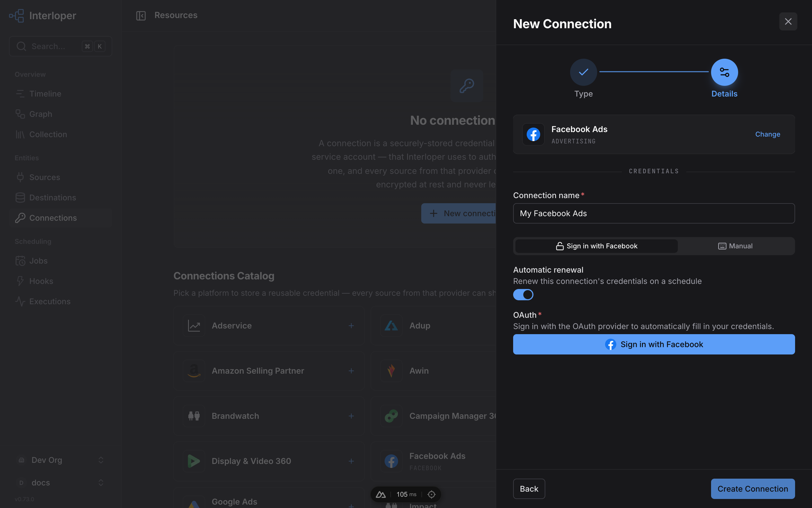
Task: Click the Executions activity icon
Action: (20, 301)
